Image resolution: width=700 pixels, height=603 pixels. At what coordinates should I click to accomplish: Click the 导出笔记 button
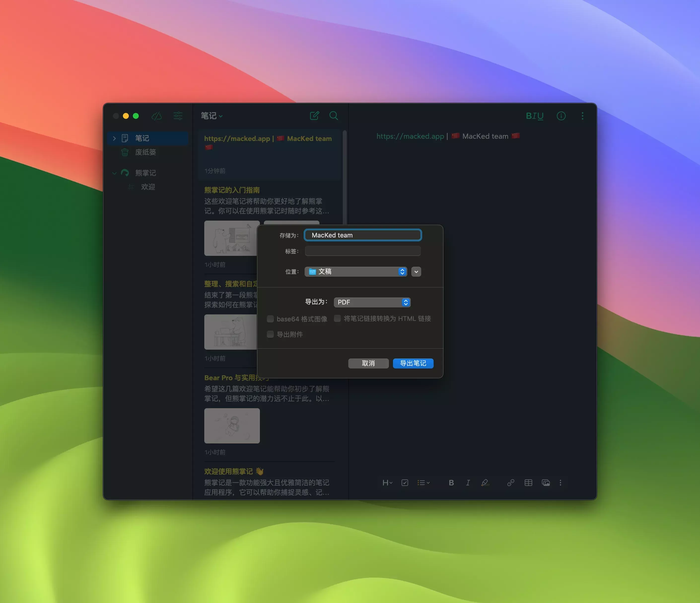click(x=413, y=364)
